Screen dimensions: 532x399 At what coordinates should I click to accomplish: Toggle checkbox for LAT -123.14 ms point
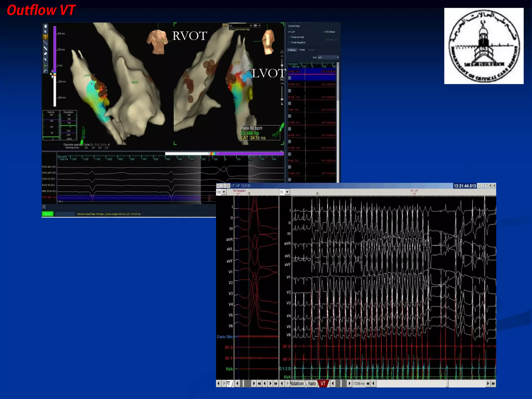[x=289, y=154]
